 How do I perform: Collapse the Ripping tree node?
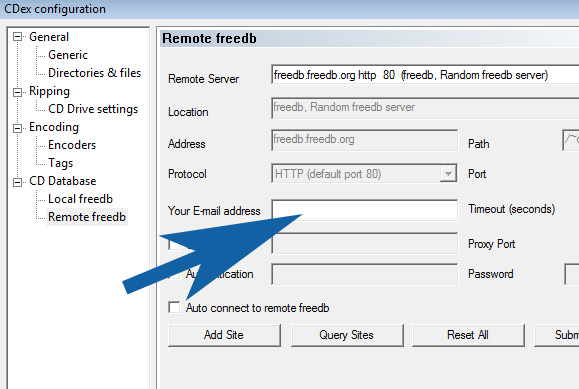click(x=17, y=92)
